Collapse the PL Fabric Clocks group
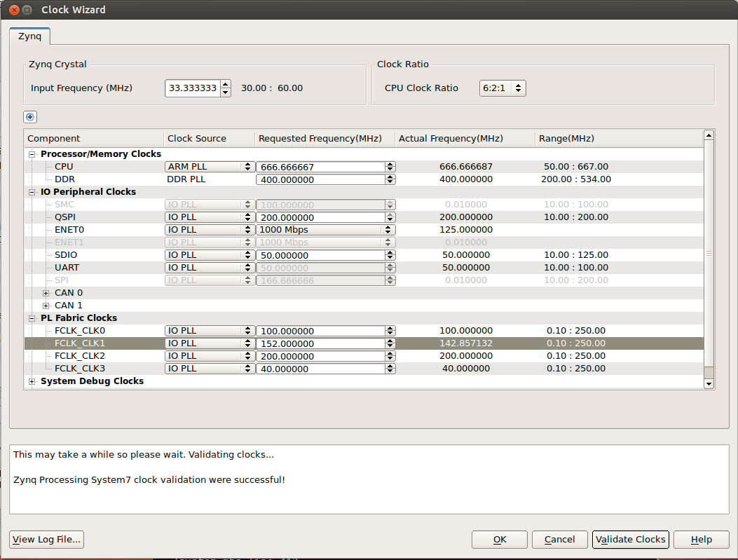 tap(32, 318)
